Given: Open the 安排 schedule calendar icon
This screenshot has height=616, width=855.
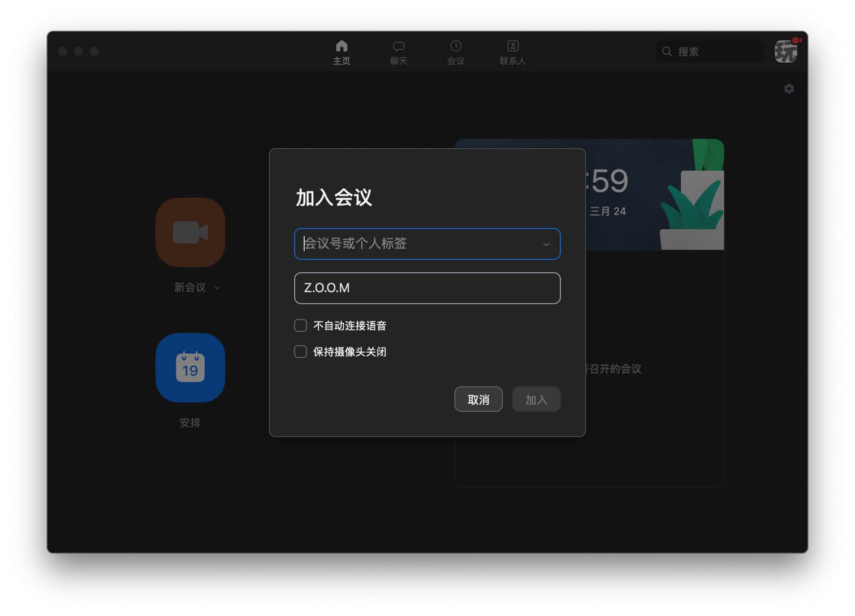Looking at the screenshot, I should point(191,368).
